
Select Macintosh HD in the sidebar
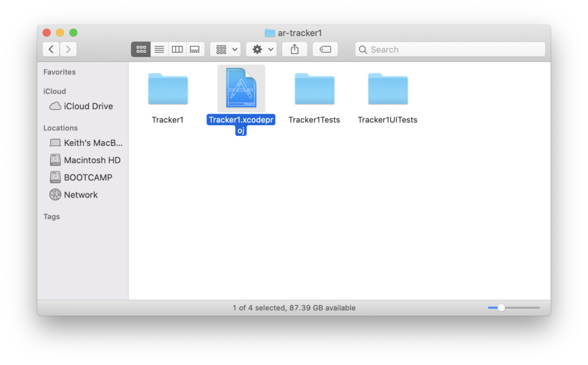[x=92, y=160]
